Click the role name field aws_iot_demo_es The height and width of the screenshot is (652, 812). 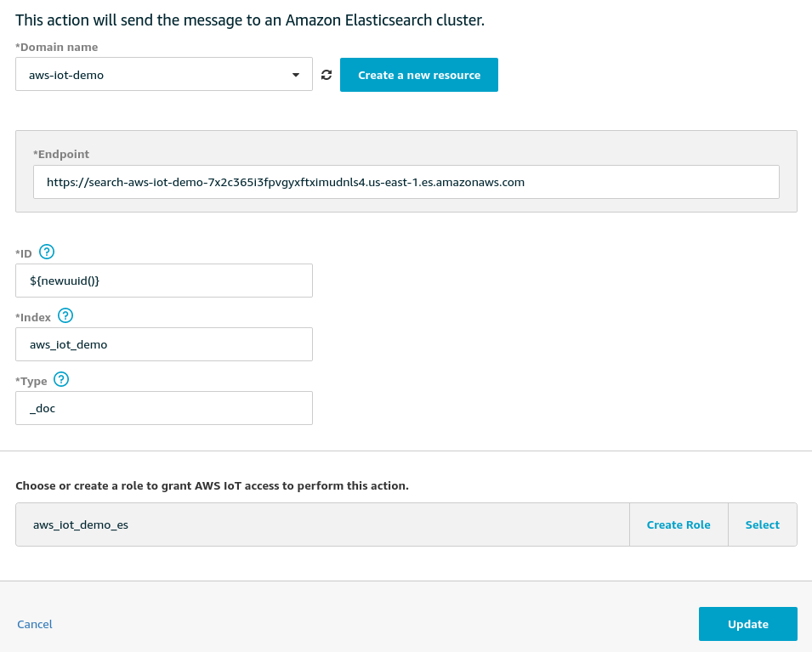point(323,524)
